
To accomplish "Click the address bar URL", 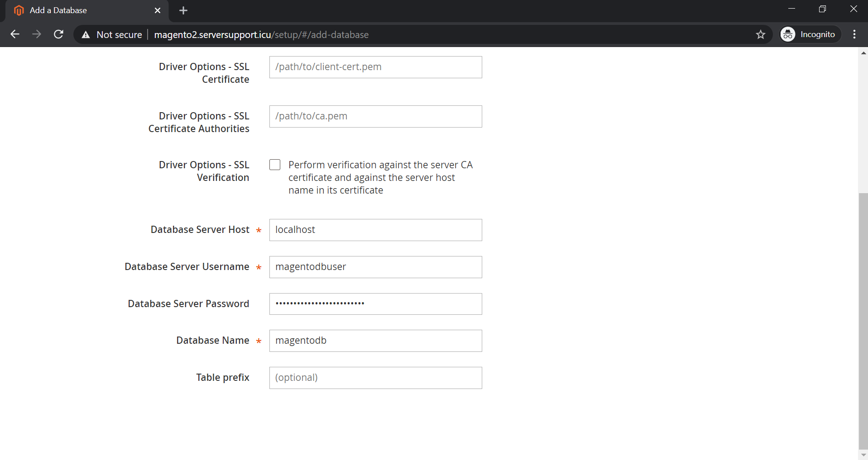I will 261,35.
